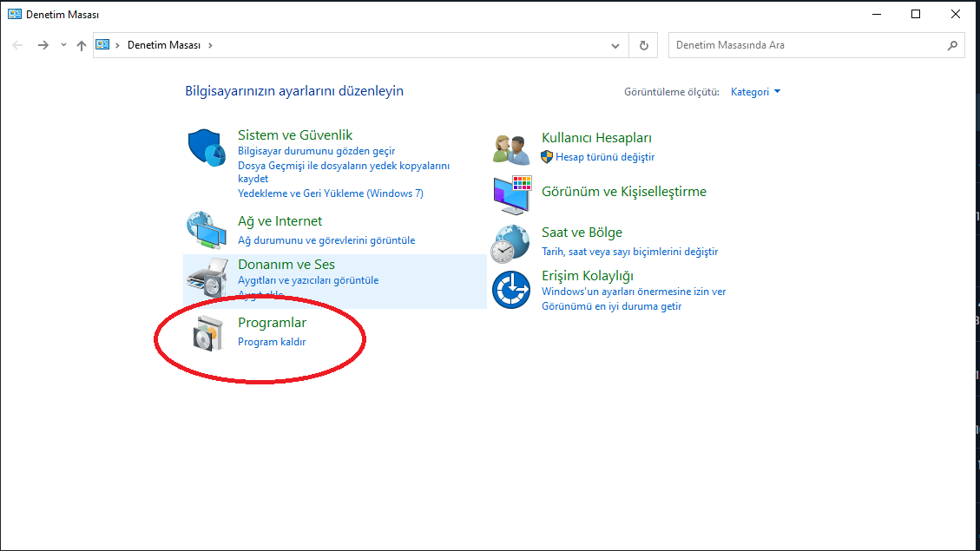
Task: Open recent locations dropdown arrow
Action: [x=63, y=45]
